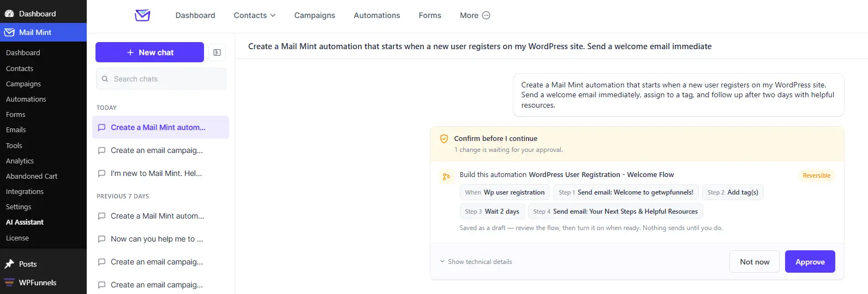Click the Mail Mint envelope logo
This screenshot has height=294, width=868.
point(142,15)
